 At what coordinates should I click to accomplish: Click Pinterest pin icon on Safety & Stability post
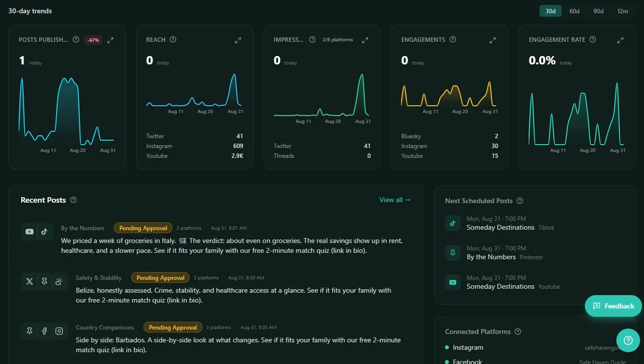click(44, 281)
